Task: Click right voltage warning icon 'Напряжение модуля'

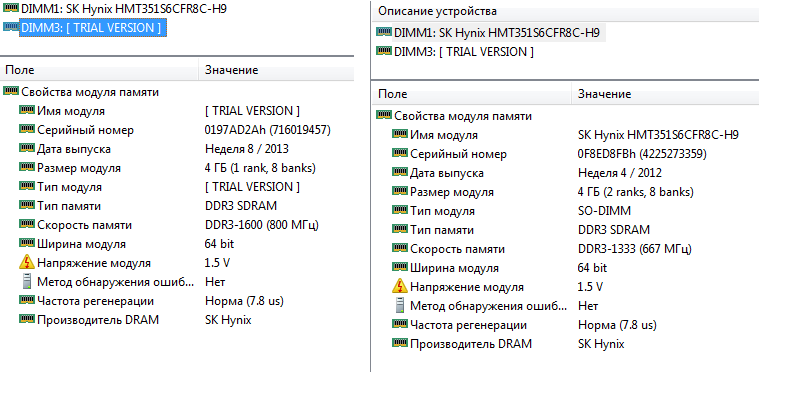Action: tap(400, 286)
